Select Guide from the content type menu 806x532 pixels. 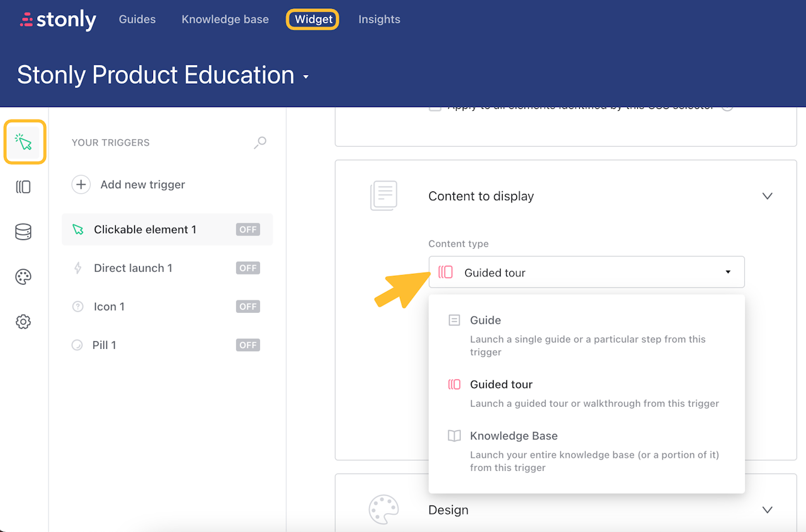586,335
